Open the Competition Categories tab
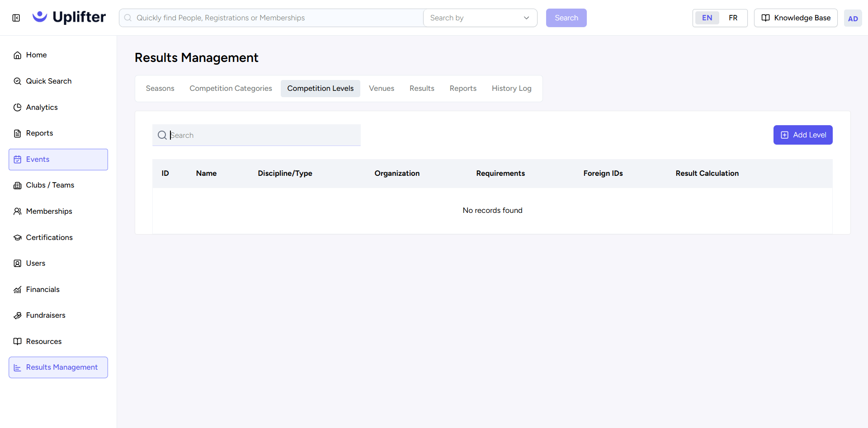868x428 pixels. [x=231, y=89]
